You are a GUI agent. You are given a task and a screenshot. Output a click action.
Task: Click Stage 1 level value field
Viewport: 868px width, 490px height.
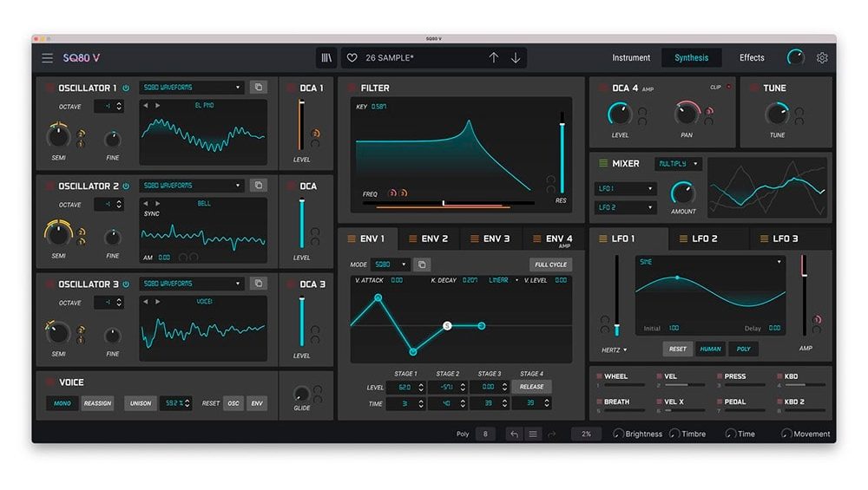pyautogui.click(x=405, y=387)
